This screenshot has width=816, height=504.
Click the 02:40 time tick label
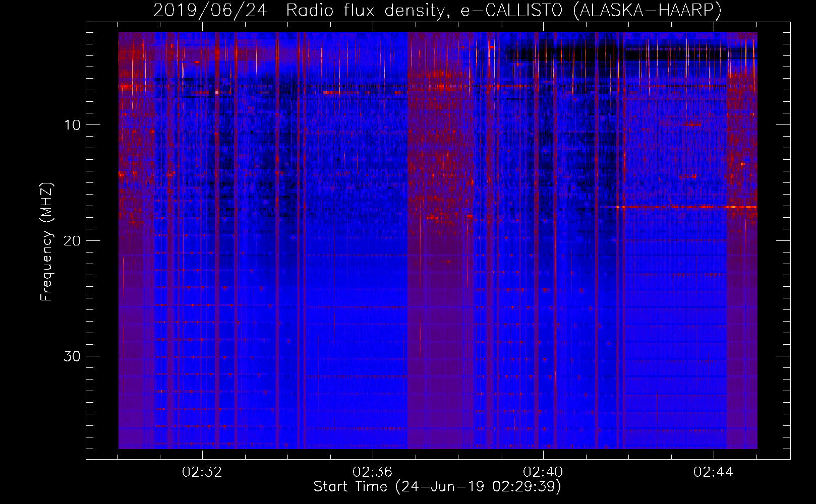click(543, 472)
